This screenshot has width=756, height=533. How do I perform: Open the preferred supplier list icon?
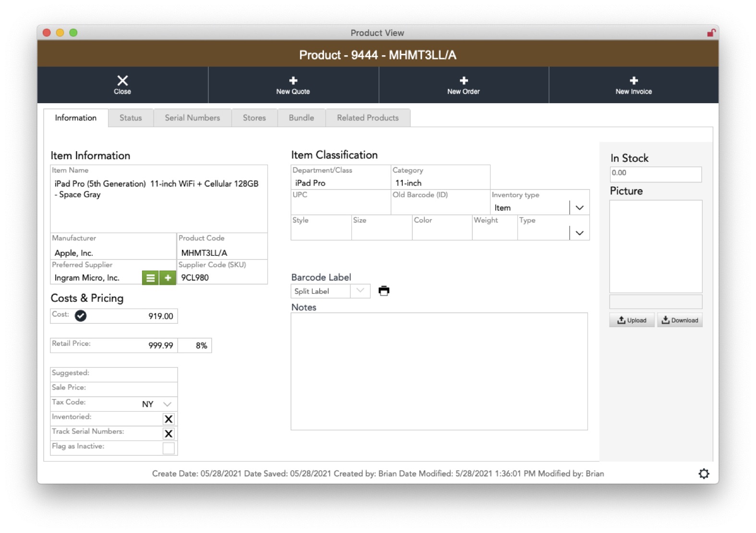(150, 278)
